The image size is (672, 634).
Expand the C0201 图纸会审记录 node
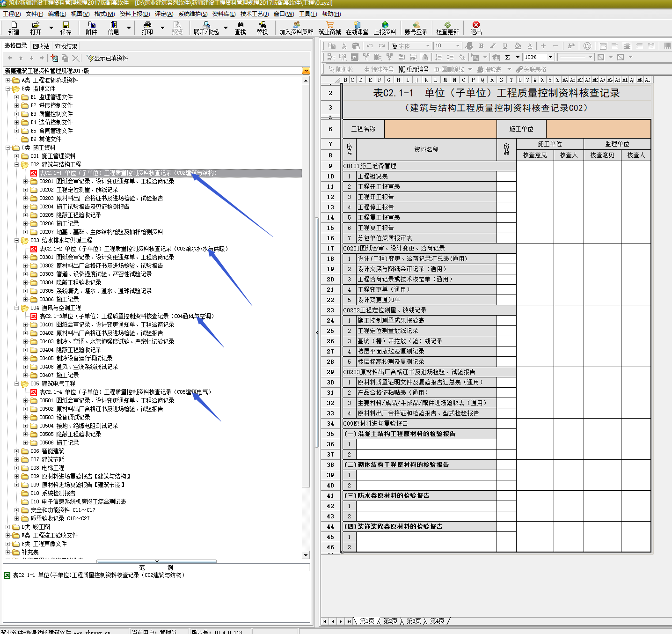(x=26, y=181)
